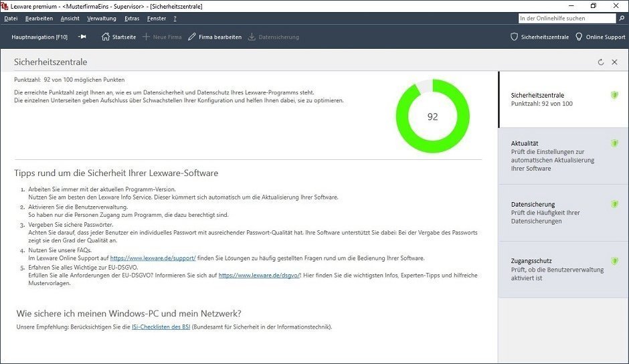Click the magnifier search icon
The image size is (629, 364).
click(622, 18)
